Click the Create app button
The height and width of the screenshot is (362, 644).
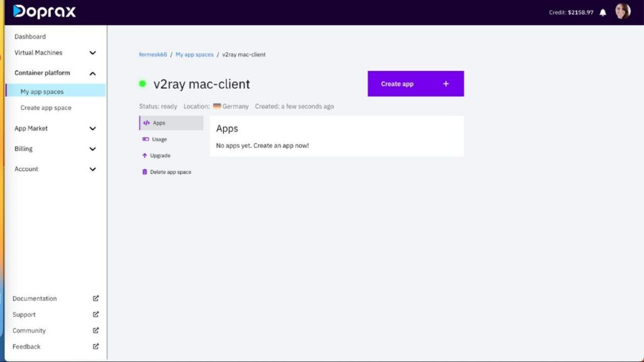click(416, 84)
